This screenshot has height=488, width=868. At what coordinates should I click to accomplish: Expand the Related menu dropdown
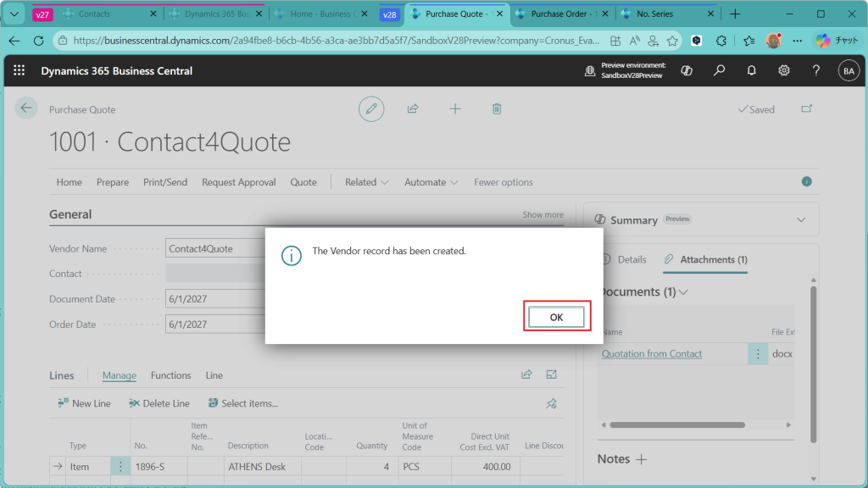coord(366,182)
